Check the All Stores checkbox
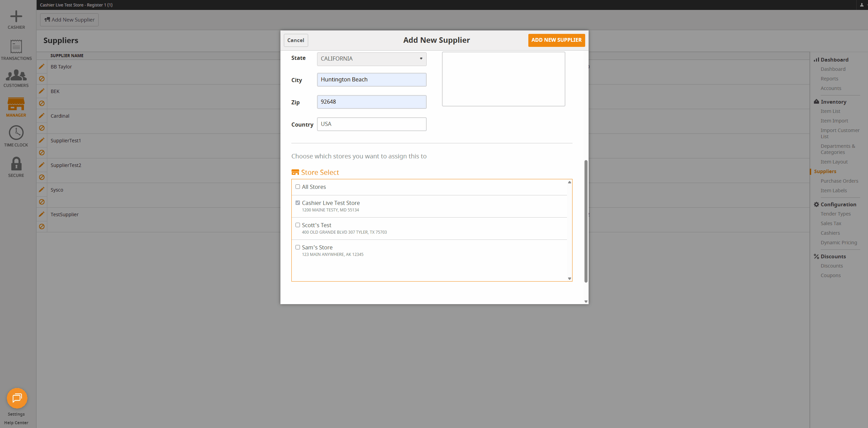 point(298,187)
